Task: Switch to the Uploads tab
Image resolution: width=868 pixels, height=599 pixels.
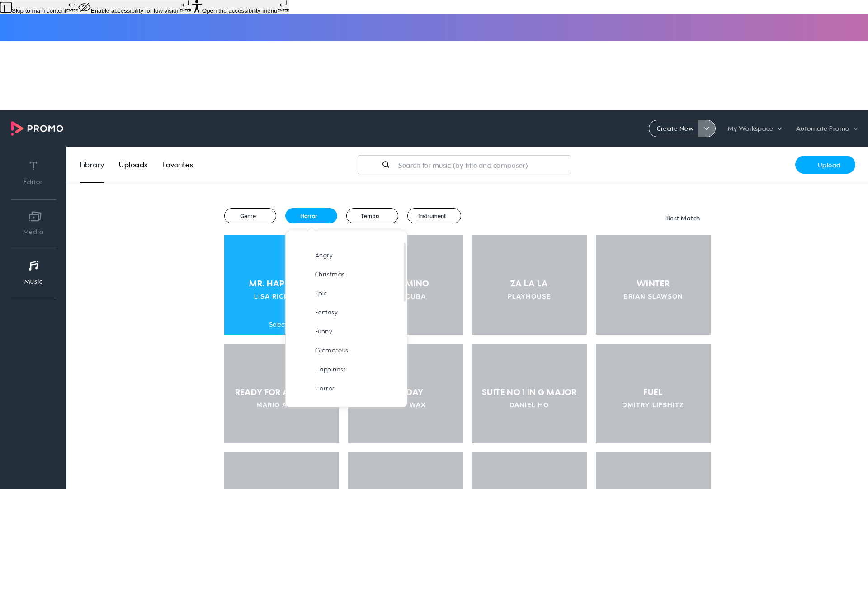Action: coord(133,165)
